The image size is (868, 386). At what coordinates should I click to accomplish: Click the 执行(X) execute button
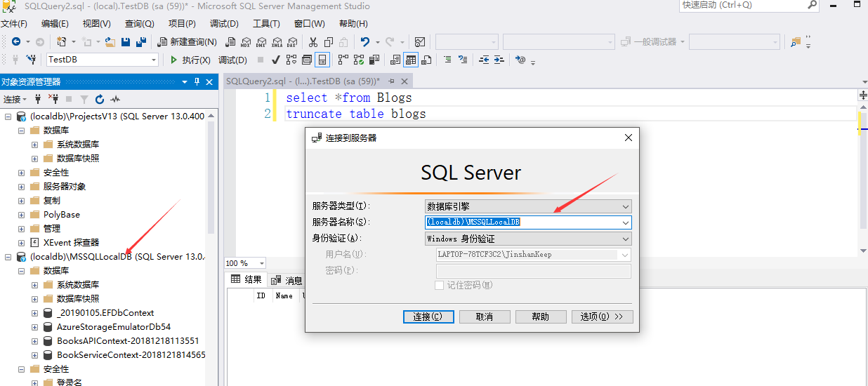pos(190,60)
